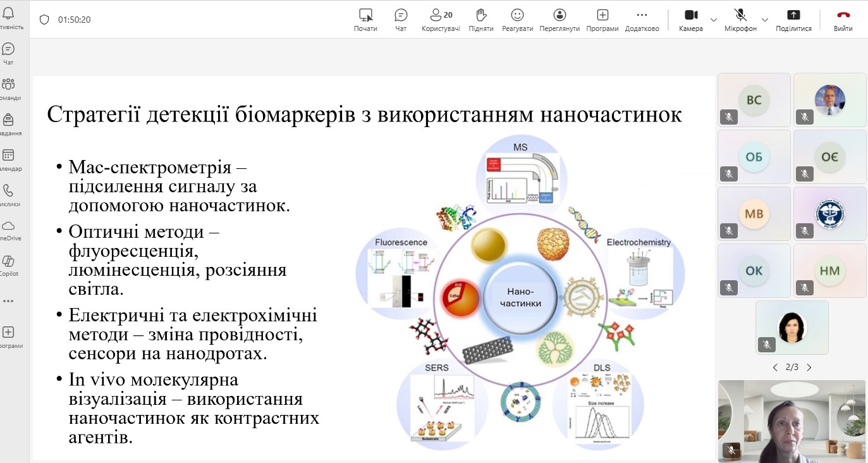This screenshot has width=868, height=463.
Task: Open the toolbar Програми apps button
Action: coord(602,20)
